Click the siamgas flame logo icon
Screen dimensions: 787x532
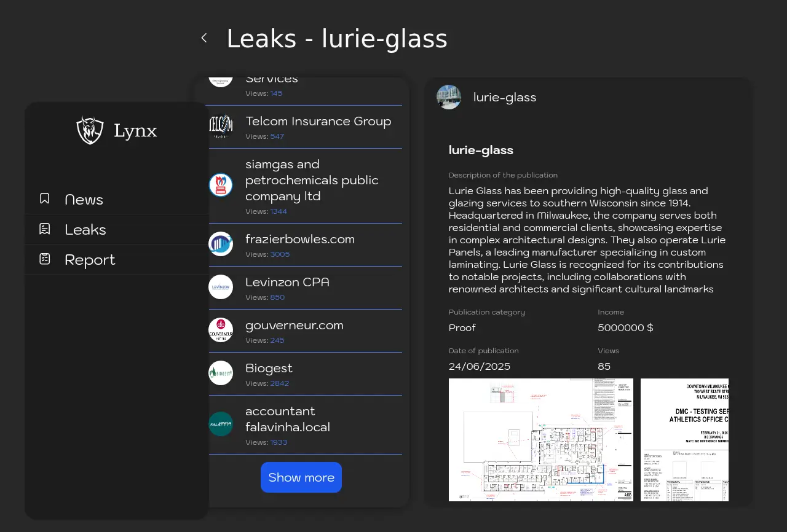tap(221, 185)
